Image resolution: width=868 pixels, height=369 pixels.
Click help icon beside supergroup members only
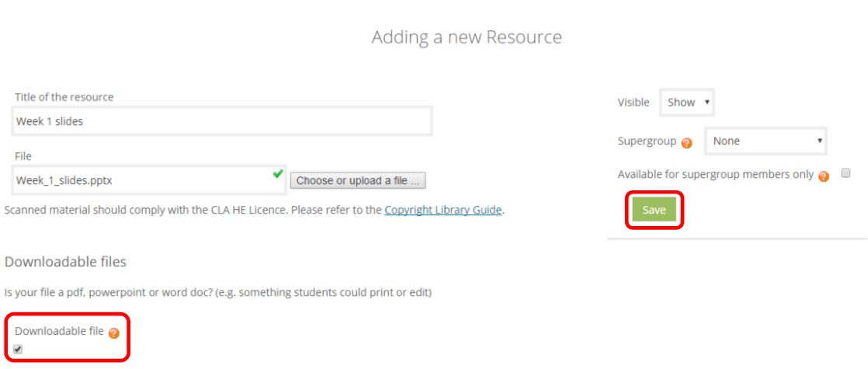tap(824, 177)
